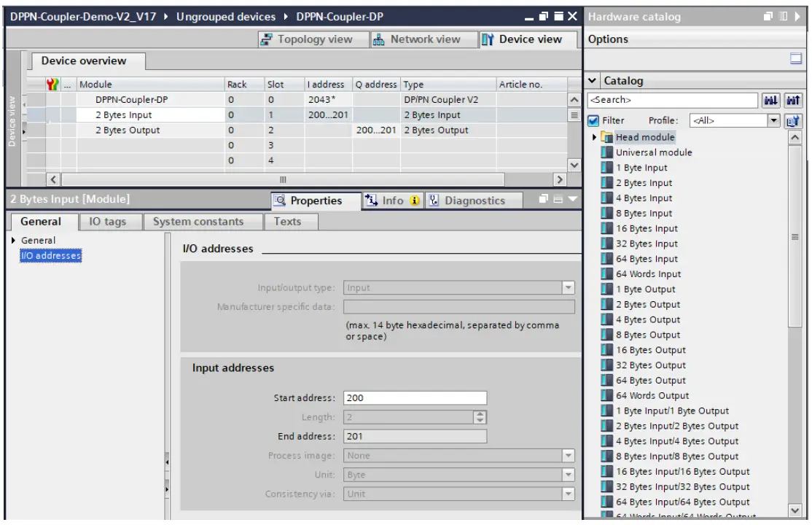This screenshot has height=525, width=812.
Task: Select 1 Byte Input/1 Byte Output module
Action: point(672,411)
